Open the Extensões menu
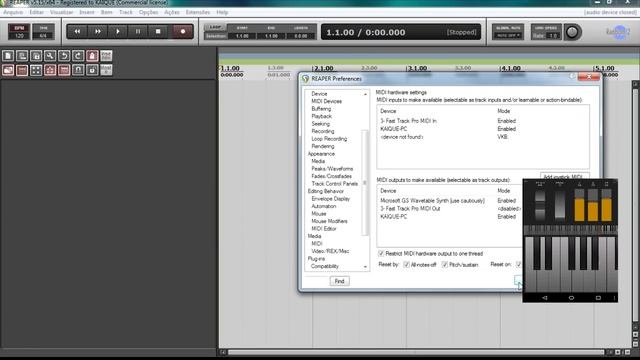The height and width of the screenshot is (360, 640). [198, 12]
